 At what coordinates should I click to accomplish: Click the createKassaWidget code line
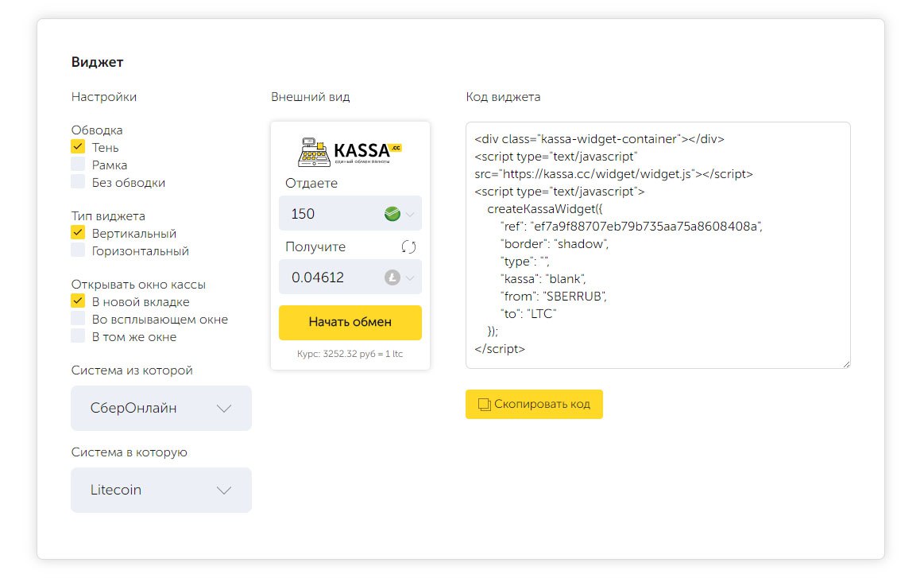tap(545, 209)
